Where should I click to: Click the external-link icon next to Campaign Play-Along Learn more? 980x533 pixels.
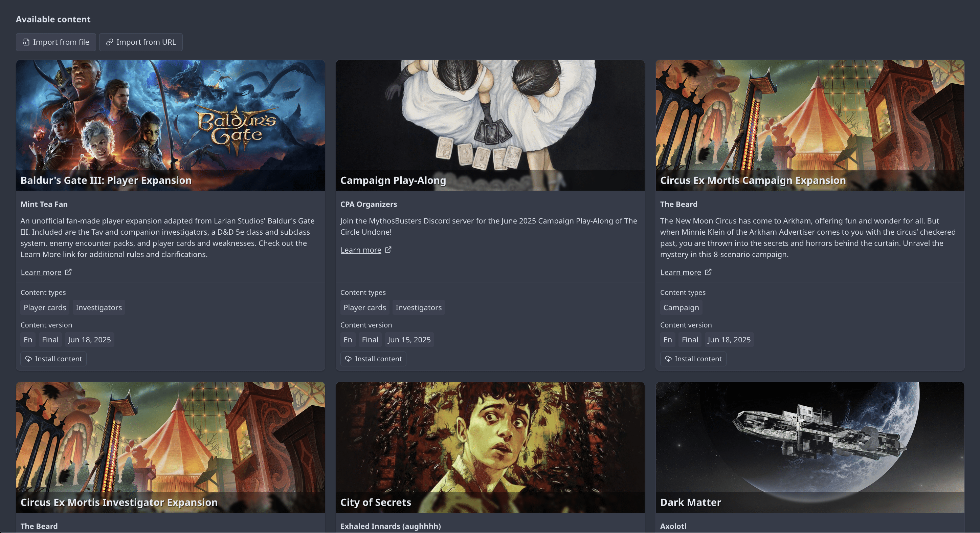click(388, 249)
